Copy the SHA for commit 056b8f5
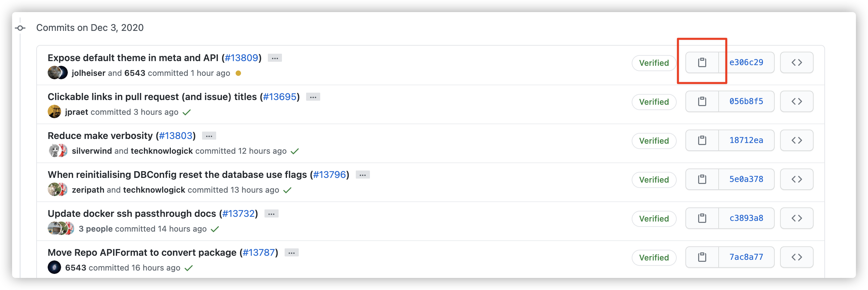This screenshot has height=290, width=868. click(x=702, y=101)
